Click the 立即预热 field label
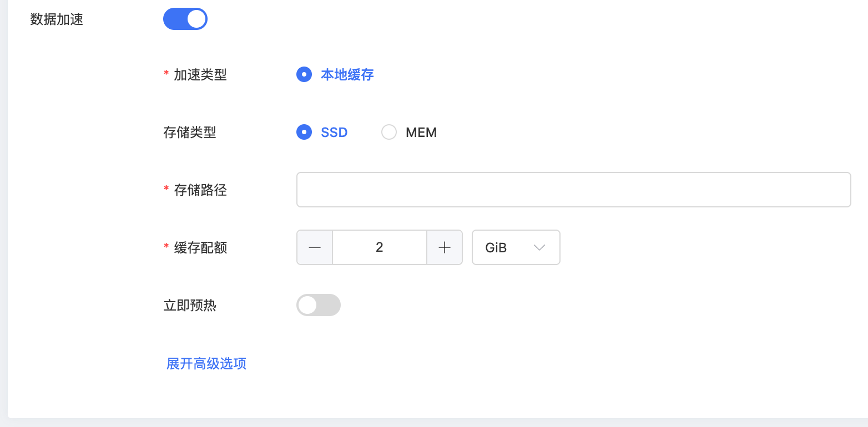Viewport: 868px width, 427px height. point(190,306)
